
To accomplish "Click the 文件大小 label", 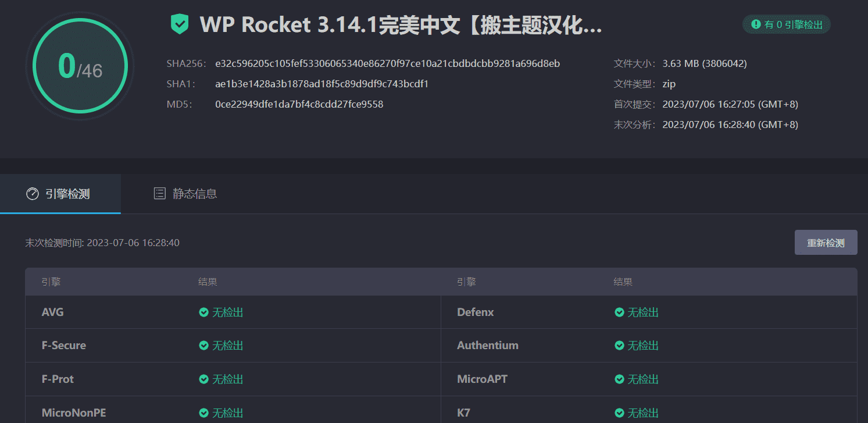I will pyautogui.click(x=635, y=63).
